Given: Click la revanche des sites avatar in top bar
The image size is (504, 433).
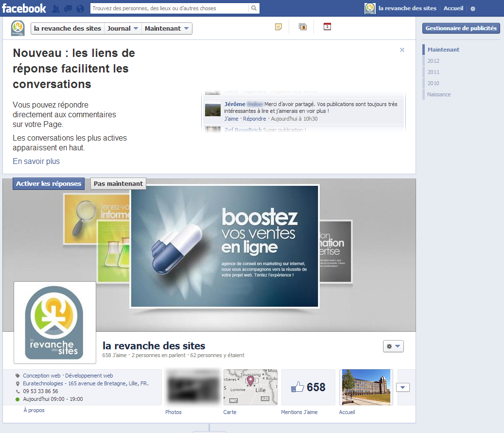Looking at the screenshot, I should tap(370, 8).
